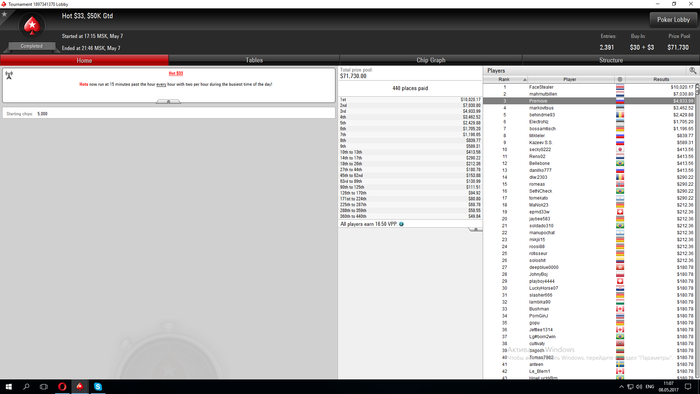Select the highlighted rank 3 player row
The width and height of the screenshot is (700, 394).
589,101
